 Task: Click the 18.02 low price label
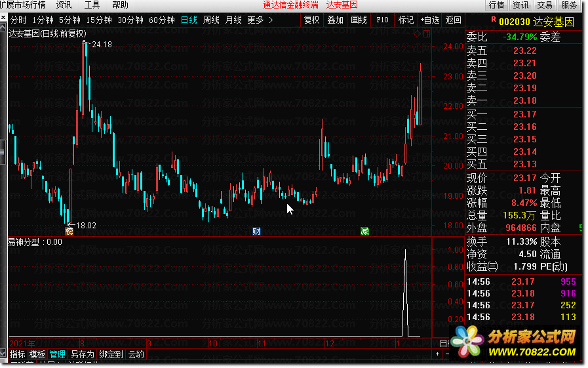tap(86, 226)
